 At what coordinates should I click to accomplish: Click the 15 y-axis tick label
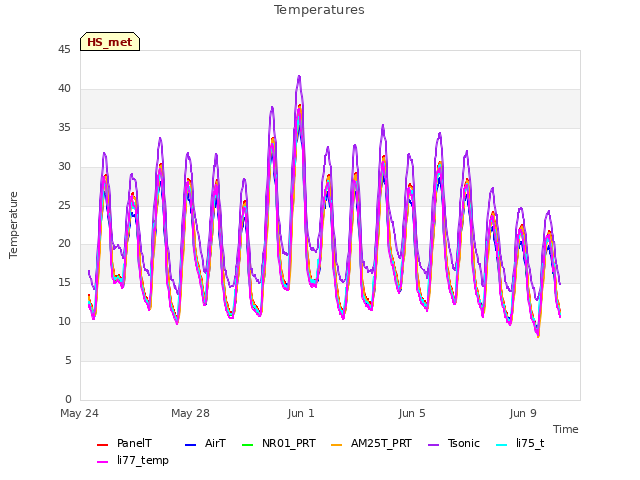click(x=64, y=282)
